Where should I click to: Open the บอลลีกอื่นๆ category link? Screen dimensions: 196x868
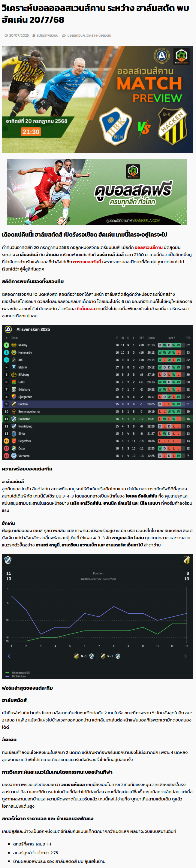76,35
